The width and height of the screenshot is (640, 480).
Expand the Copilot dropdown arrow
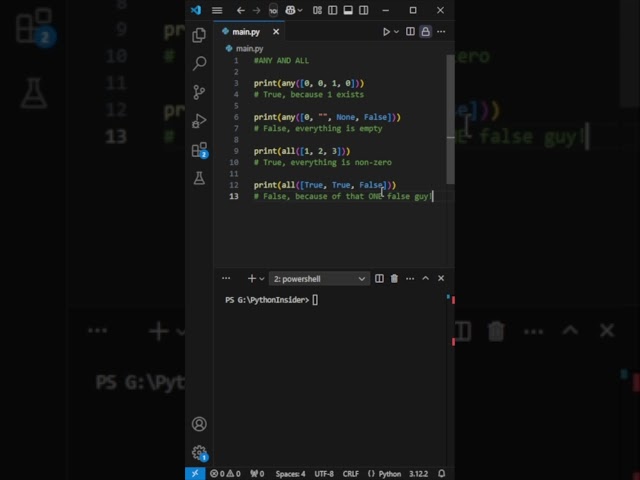(300, 11)
